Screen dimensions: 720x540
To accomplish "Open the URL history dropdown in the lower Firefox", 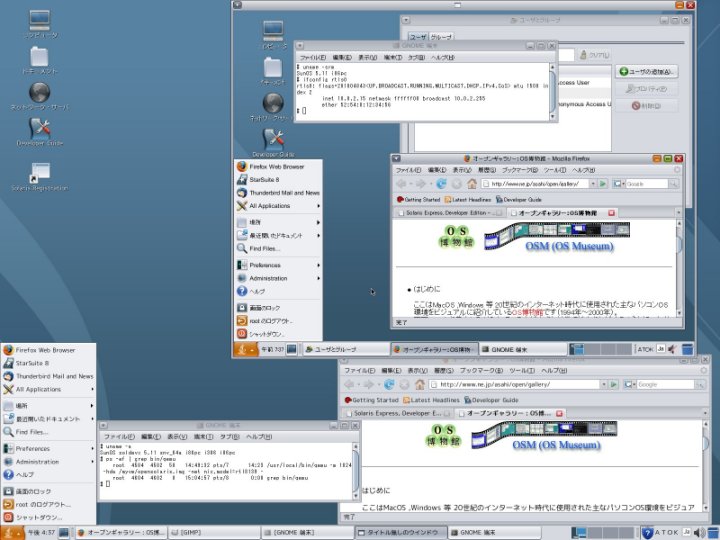I will point(604,384).
